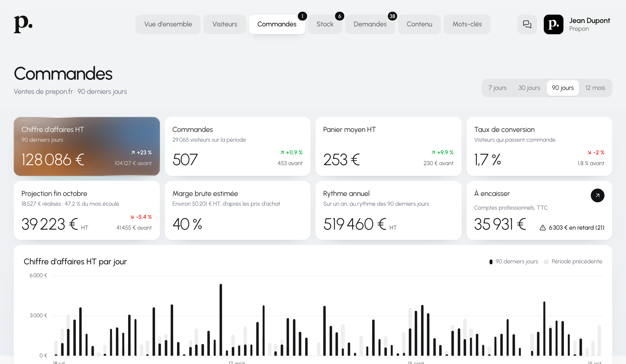Click the 6 303 € en retard (21) text
The height and width of the screenshot is (364, 626).
pos(577,228)
